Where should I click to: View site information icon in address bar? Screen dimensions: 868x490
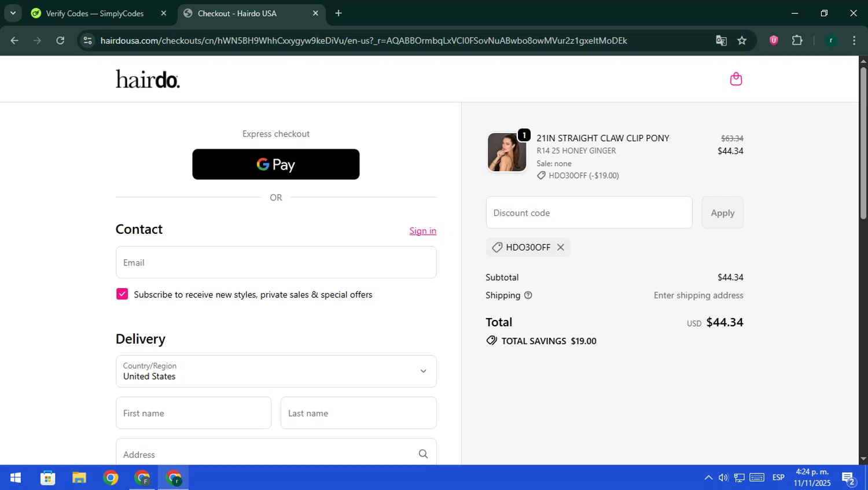pyautogui.click(x=88, y=40)
